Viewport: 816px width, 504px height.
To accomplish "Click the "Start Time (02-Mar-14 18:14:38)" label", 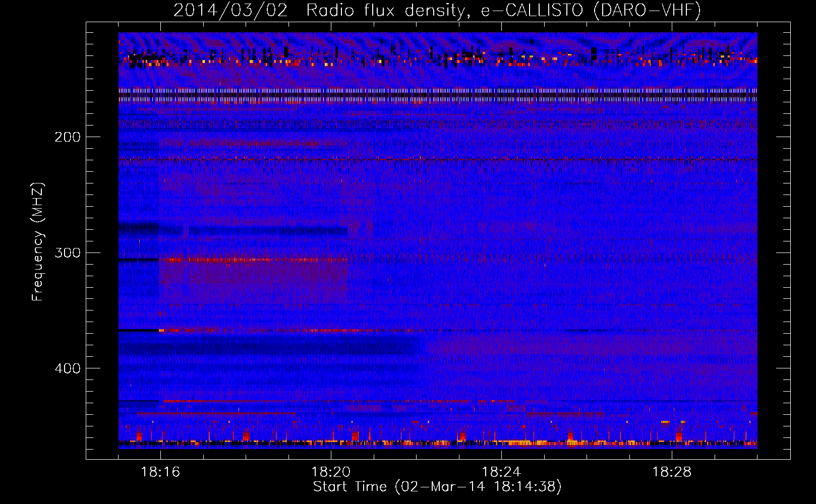I will (x=437, y=486).
